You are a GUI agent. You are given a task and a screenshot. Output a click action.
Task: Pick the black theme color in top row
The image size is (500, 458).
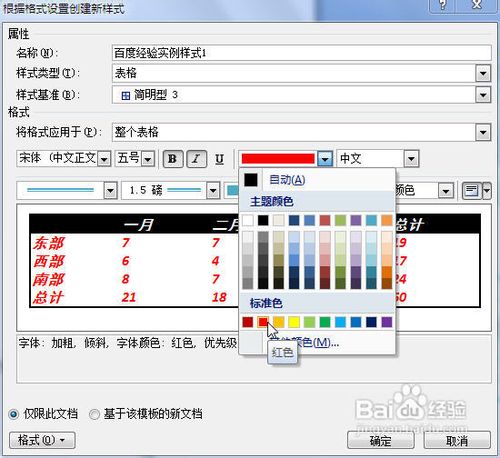[x=263, y=220]
